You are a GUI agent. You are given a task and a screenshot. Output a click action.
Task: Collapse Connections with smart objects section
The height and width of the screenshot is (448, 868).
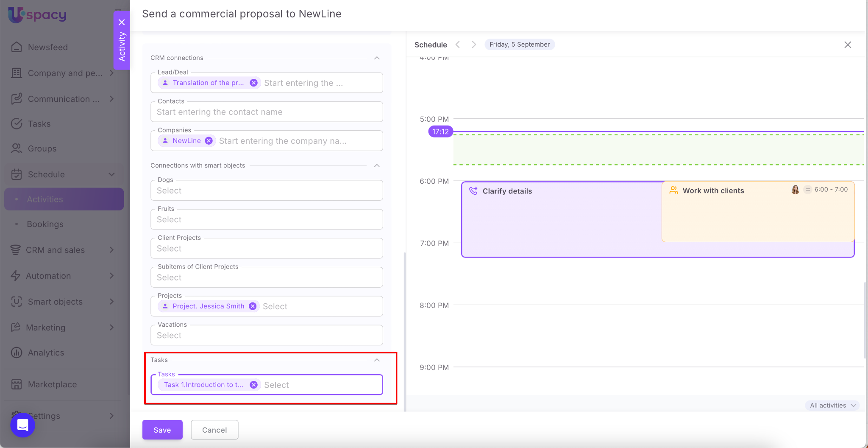tap(377, 165)
